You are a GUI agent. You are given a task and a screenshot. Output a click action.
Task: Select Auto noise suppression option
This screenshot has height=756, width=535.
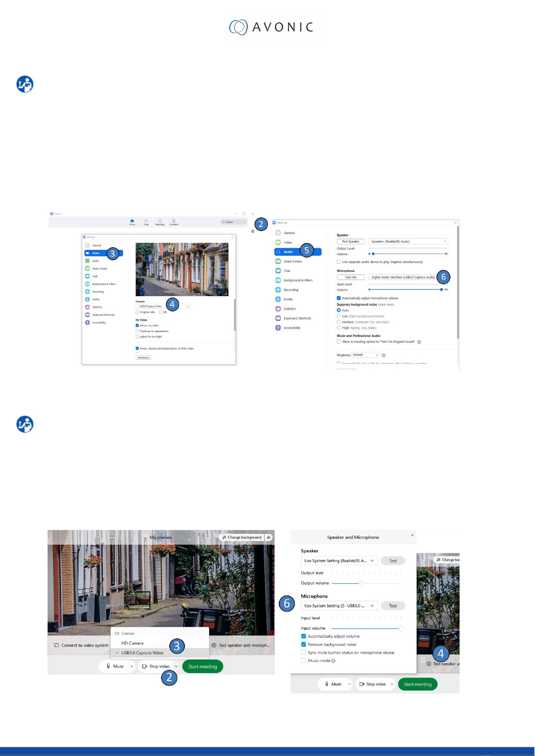point(339,310)
